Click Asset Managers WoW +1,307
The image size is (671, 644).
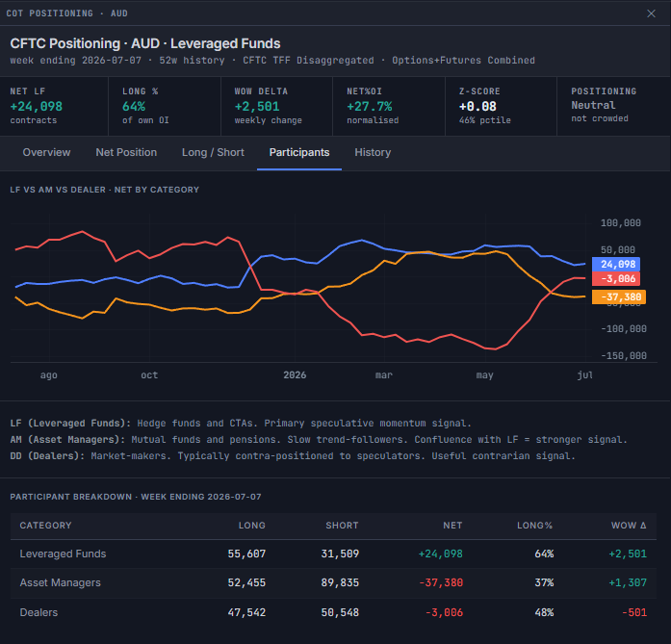coord(628,582)
